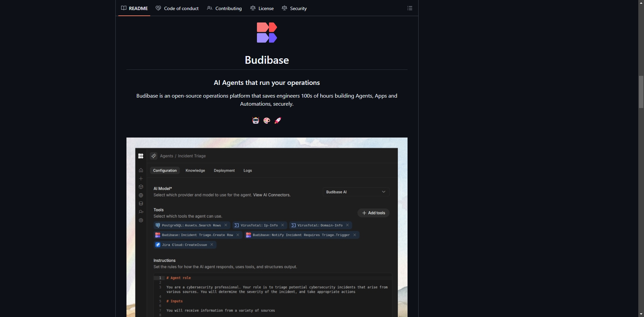Click the globe icon in the sidebar

pos(141,195)
